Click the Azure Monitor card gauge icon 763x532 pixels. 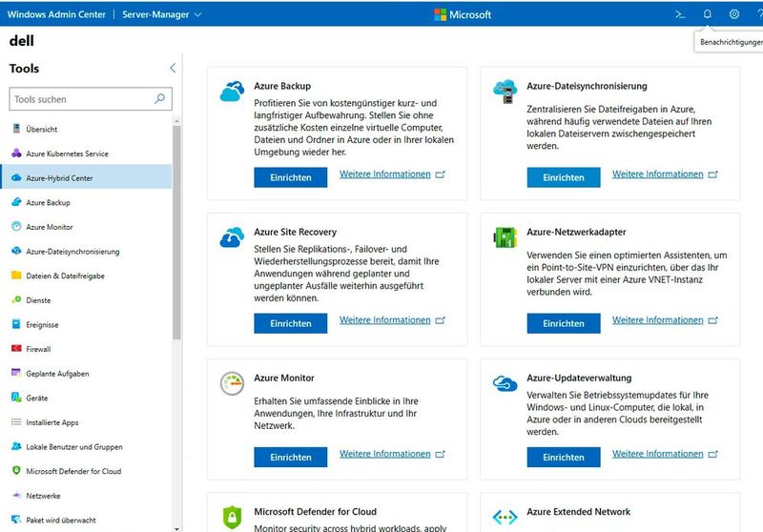pyautogui.click(x=232, y=383)
